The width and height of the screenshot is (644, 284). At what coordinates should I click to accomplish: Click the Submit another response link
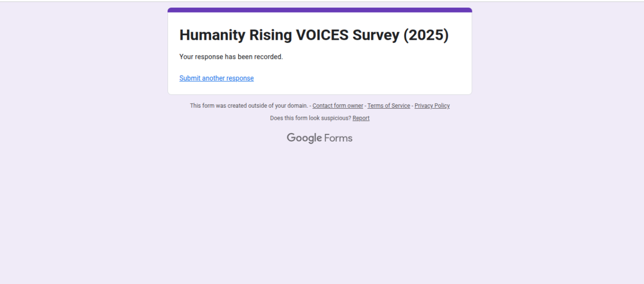click(x=216, y=78)
